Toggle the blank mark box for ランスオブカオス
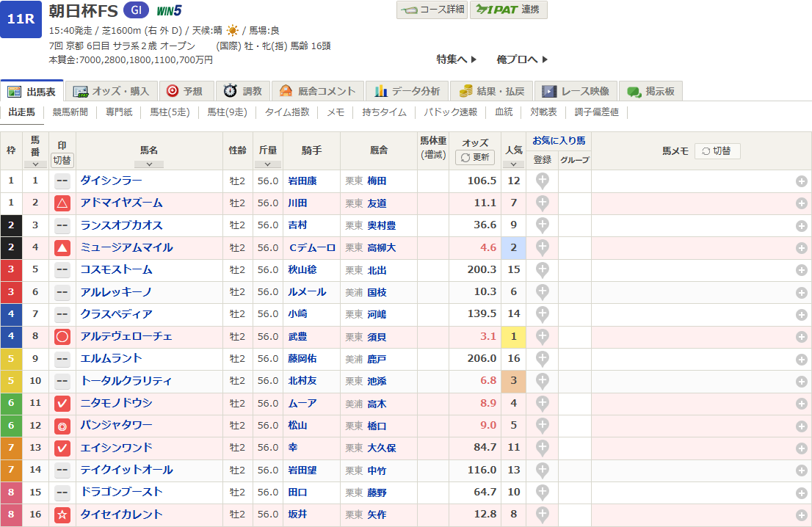The height and width of the screenshot is (527, 812). tap(62, 225)
